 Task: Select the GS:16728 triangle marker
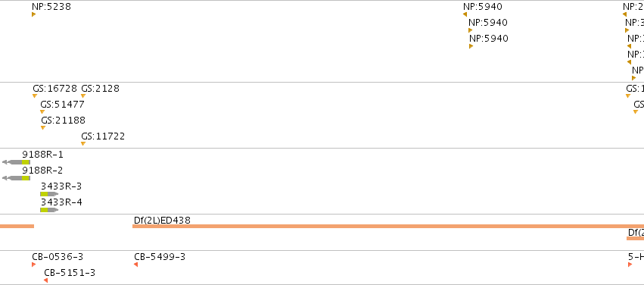pyautogui.click(x=35, y=96)
